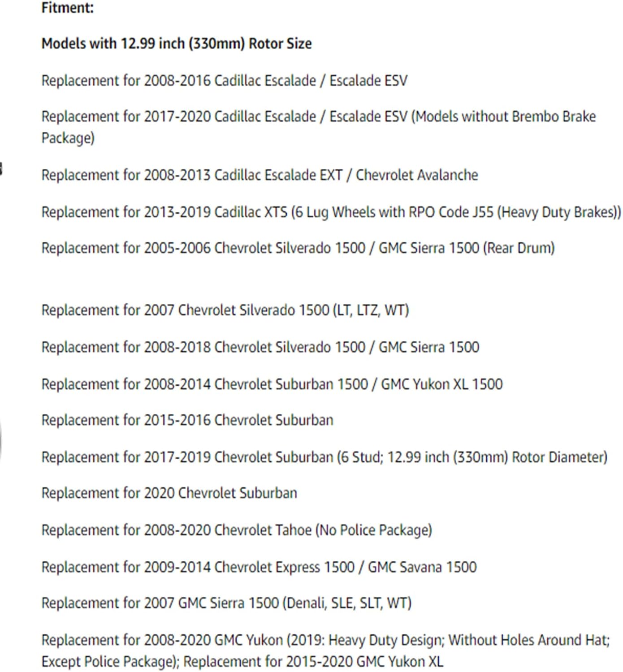Click the 2013-2019 Cadillac XTS fitment line
623x672 pixels.
[x=331, y=212]
